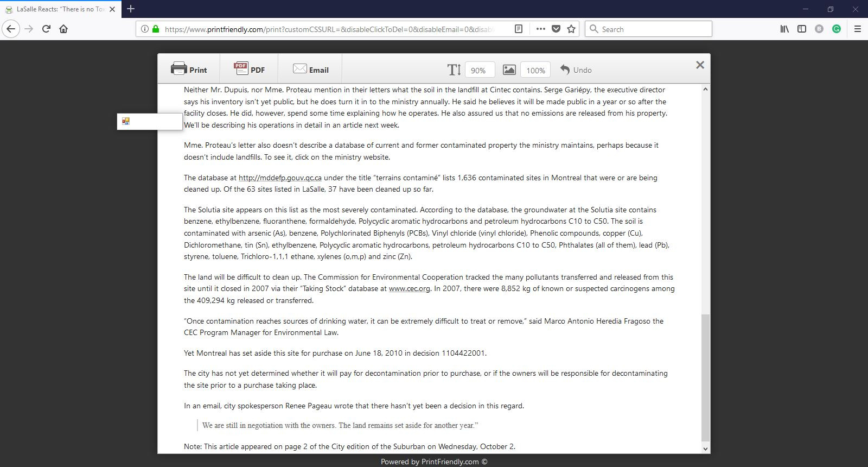Select the LaSalle Reacts browser tab

click(61, 9)
